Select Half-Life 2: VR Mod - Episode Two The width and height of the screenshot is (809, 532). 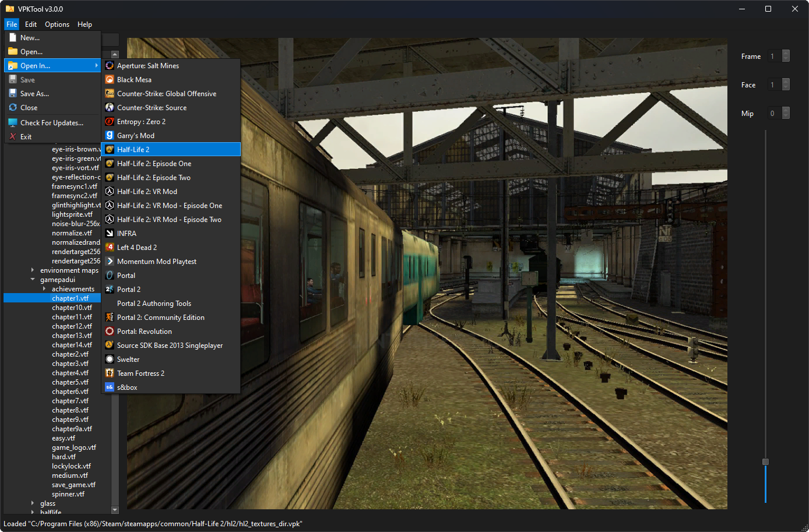pos(171,219)
